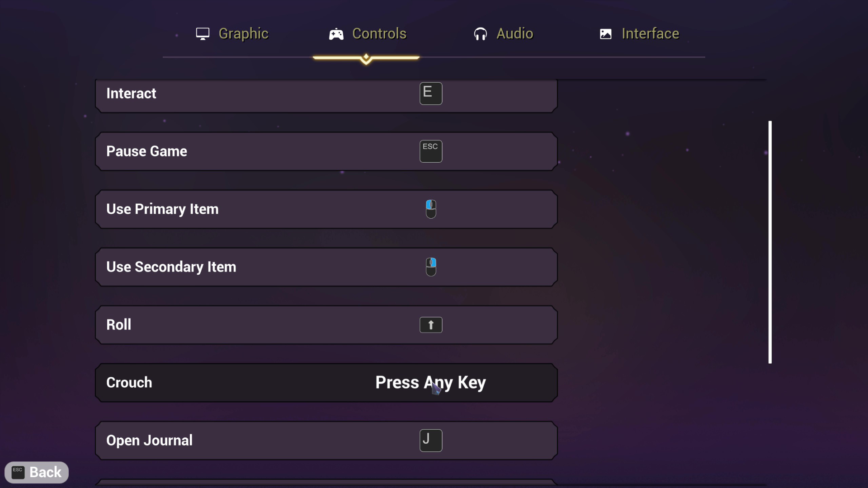Click the vertical scrollbar thumb
This screenshot has width=868, height=488.
[770, 242]
